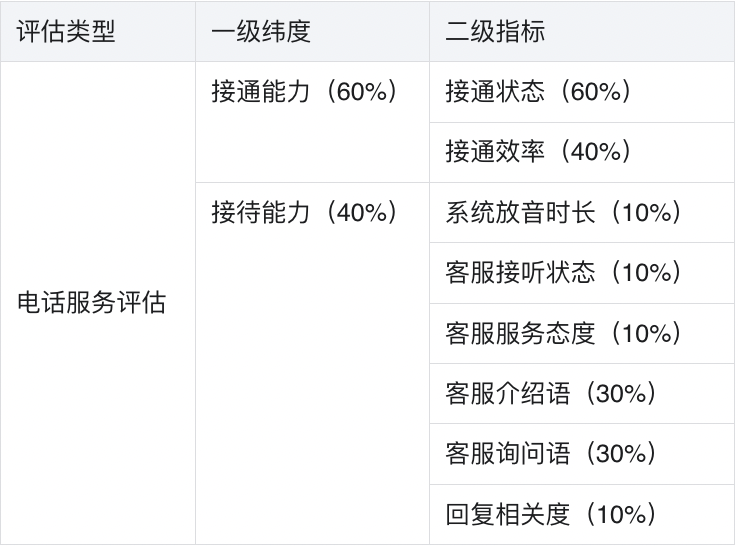Image resolution: width=738 pixels, height=546 pixels.
Task: Select the 一级纬度 column header
Action: pos(261,31)
